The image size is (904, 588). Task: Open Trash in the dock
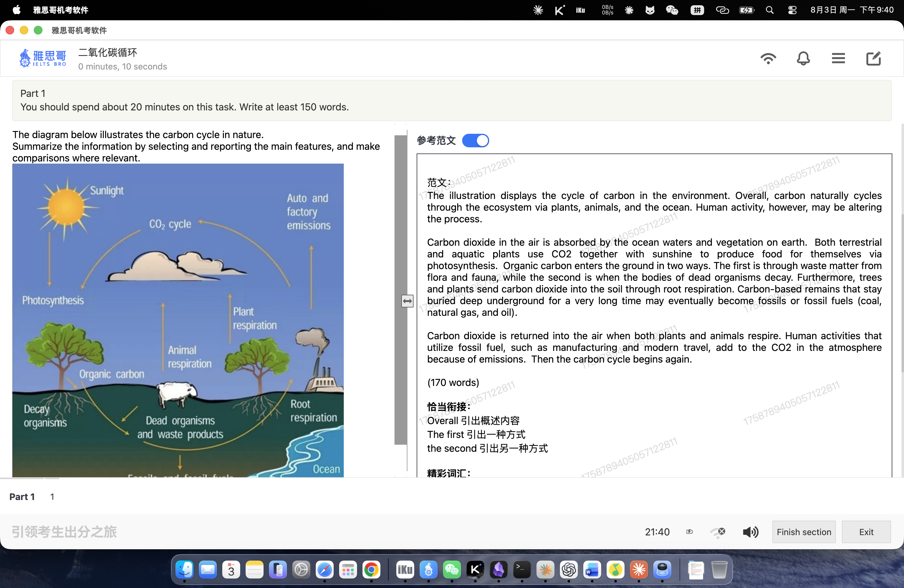point(719,569)
